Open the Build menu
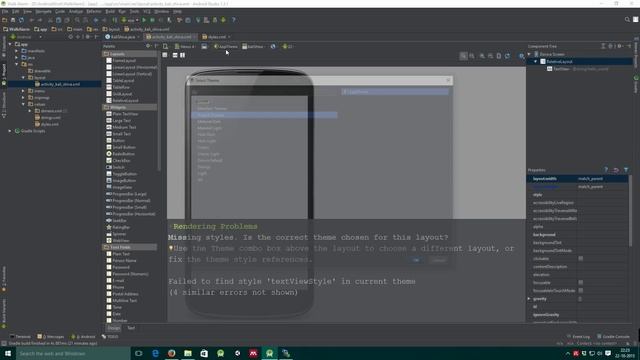640x360 pixels. (110, 11)
